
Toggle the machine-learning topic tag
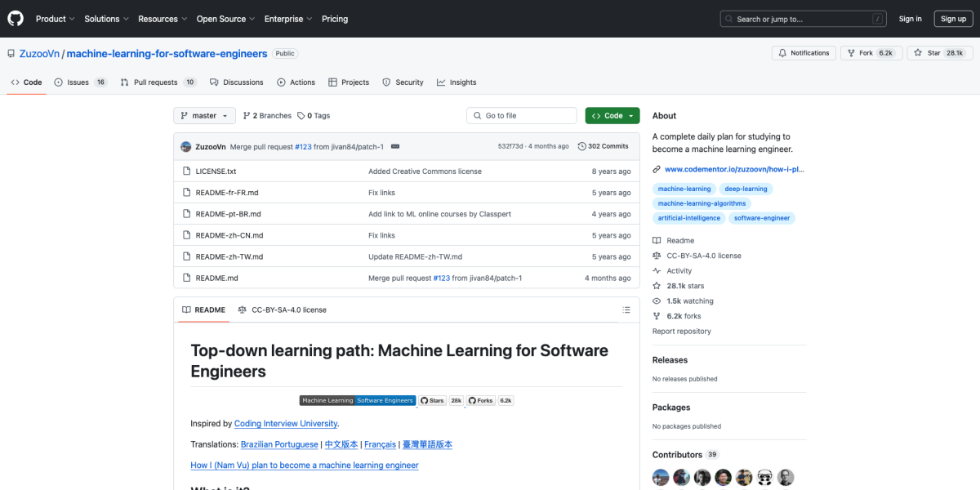[x=684, y=189]
